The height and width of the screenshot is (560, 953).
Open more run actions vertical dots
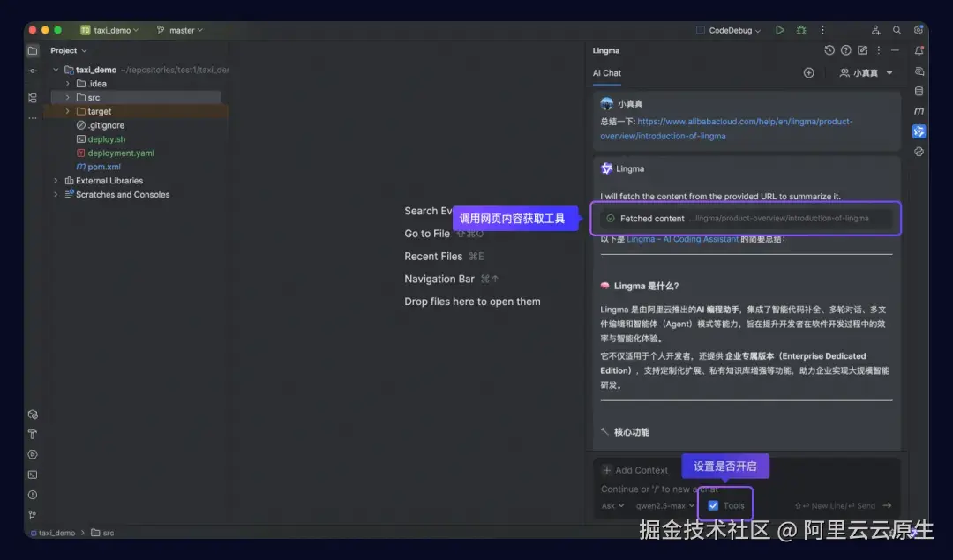pos(822,30)
